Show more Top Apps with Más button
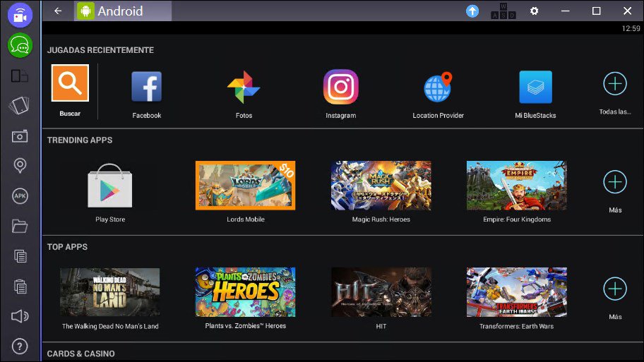The image size is (644, 362). 615,289
